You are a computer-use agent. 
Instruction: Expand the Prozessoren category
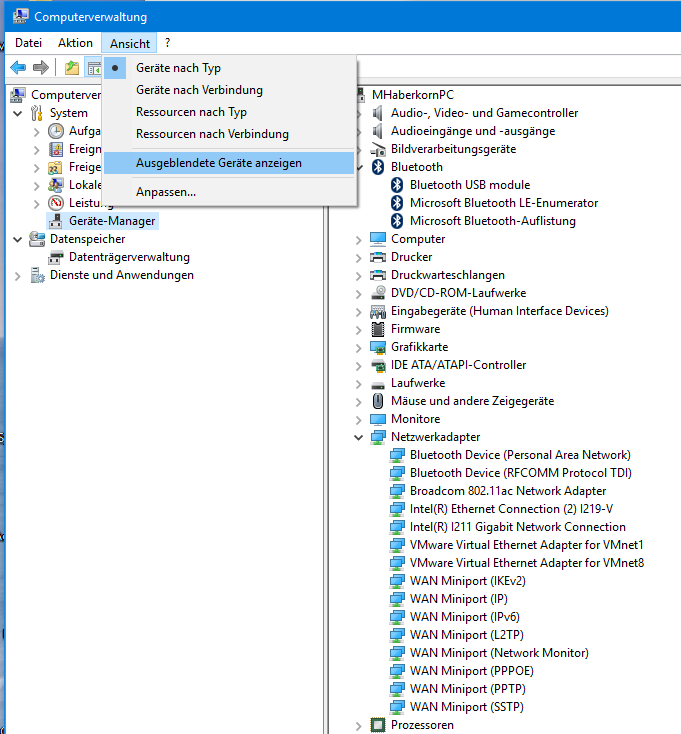pos(359,726)
